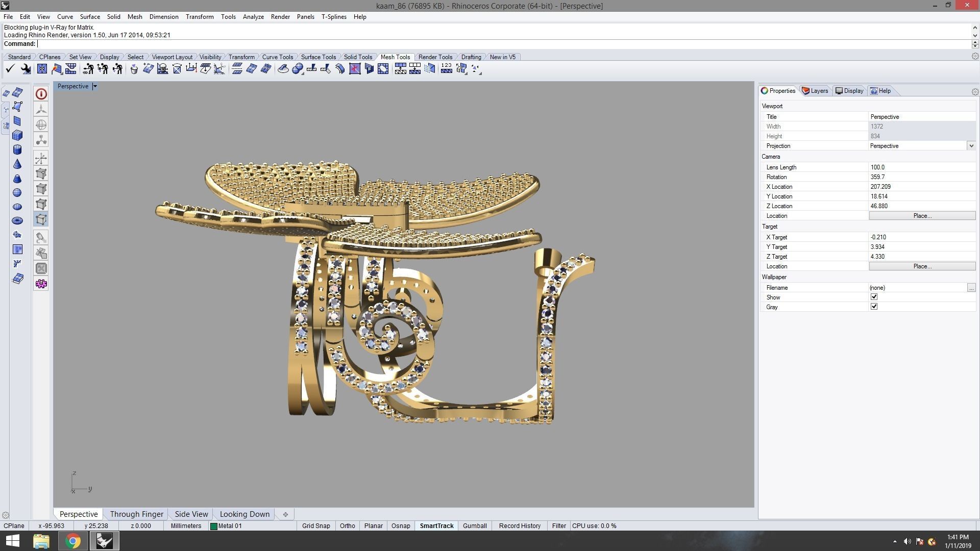Click the Lens Length value field
Image resolution: width=980 pixels, height=551 pixels.
pos(922,167)
